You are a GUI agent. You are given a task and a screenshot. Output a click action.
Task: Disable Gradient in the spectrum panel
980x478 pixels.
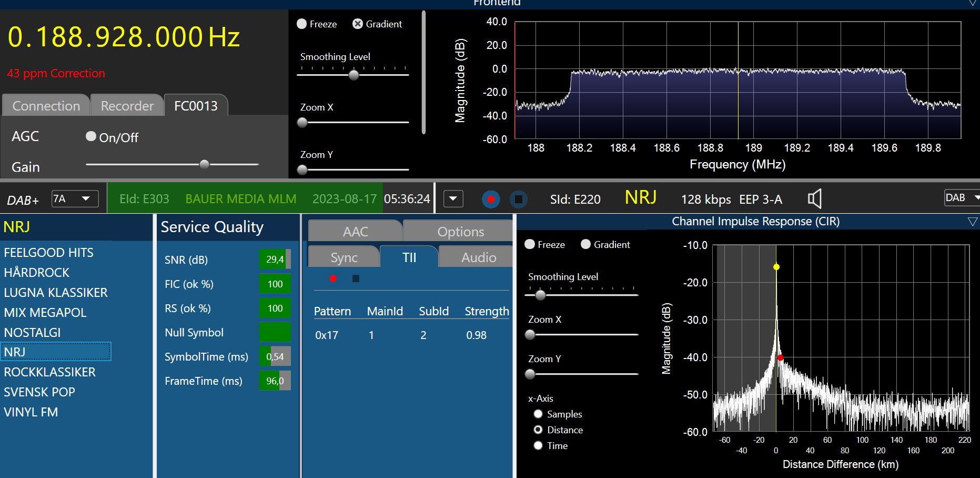pyautogui.click(x=358, y=24)
